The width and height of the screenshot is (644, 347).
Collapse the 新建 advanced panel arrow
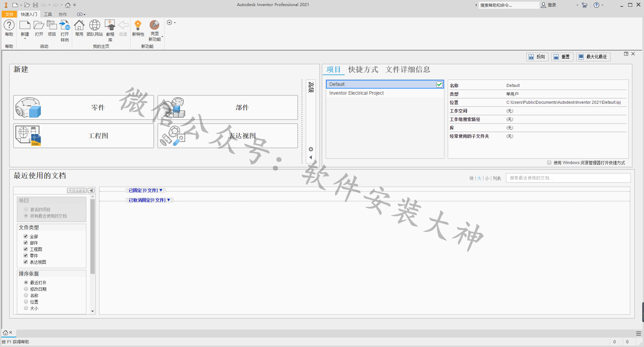pyautogui.click(x=311, y=157)
